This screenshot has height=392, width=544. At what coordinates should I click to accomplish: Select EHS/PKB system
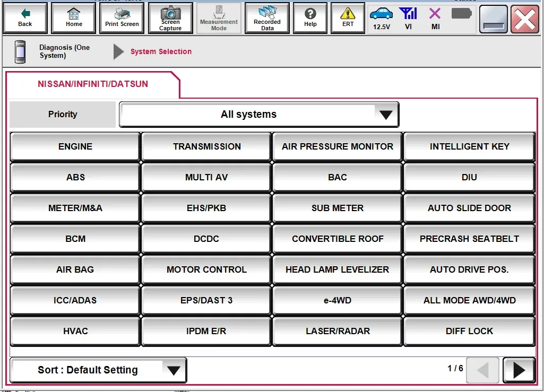[206, 208]
